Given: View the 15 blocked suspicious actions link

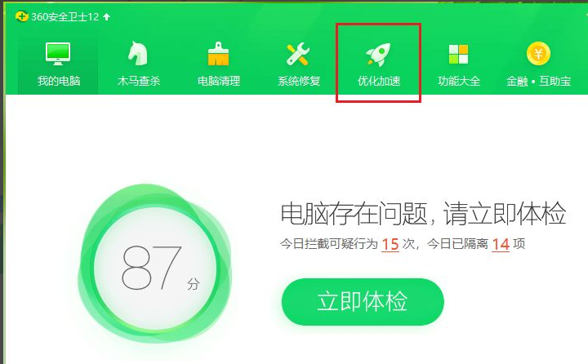Looking at the screenshot, I should click(390, 244).
